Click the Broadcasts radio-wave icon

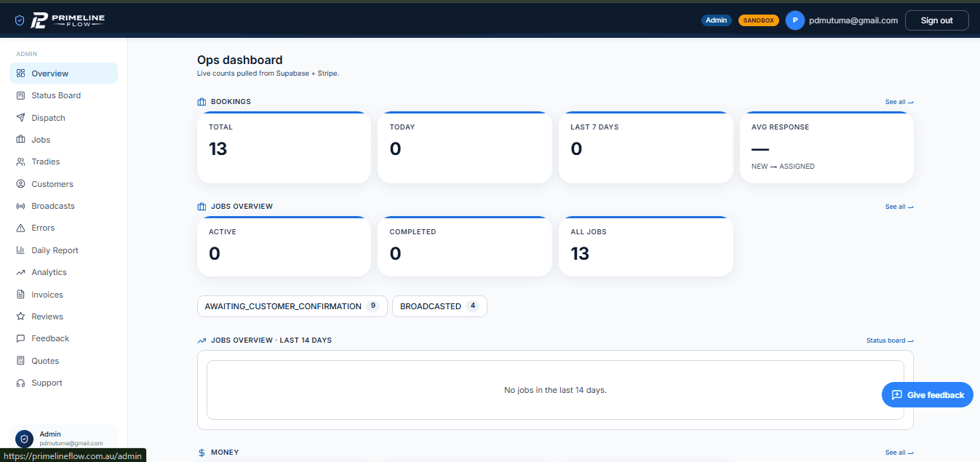[x=20, y=206]
